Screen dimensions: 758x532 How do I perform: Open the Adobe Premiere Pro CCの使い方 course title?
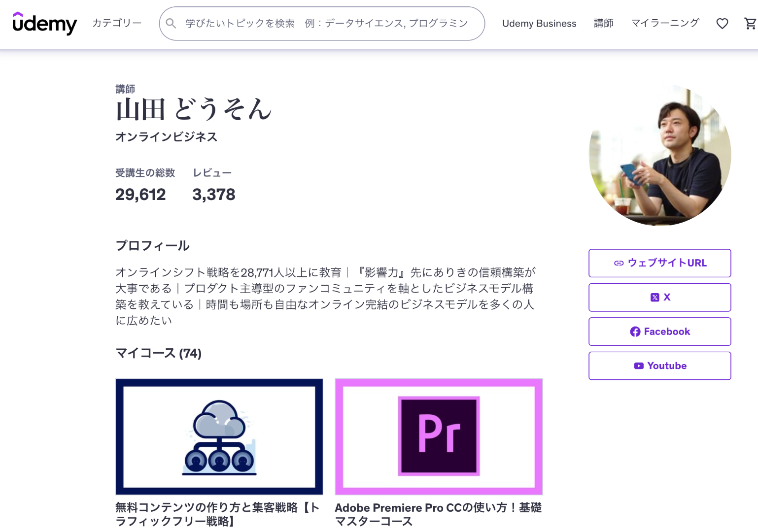pyautogui.click(x=438, y=514)
